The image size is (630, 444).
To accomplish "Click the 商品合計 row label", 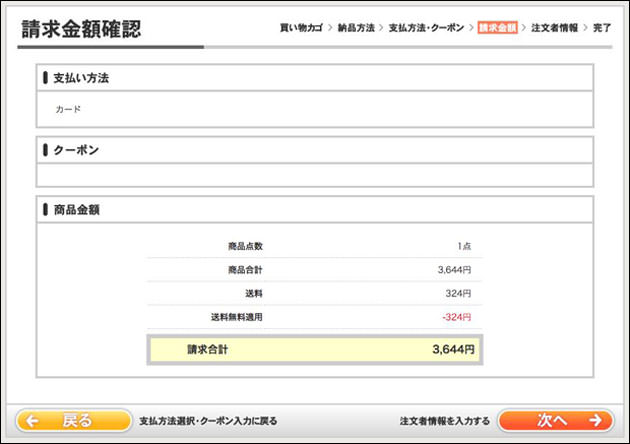I will [x=245, y=270].
